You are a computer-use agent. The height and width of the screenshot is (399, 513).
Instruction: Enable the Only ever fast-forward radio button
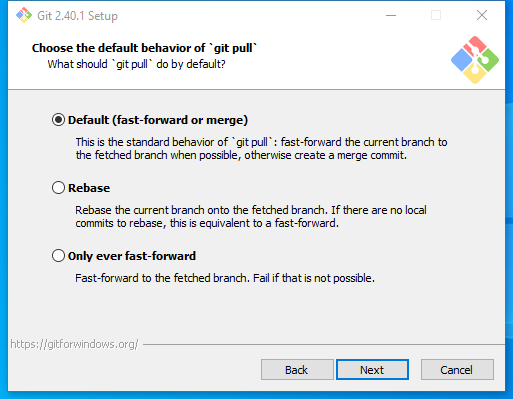coord(58,256)
